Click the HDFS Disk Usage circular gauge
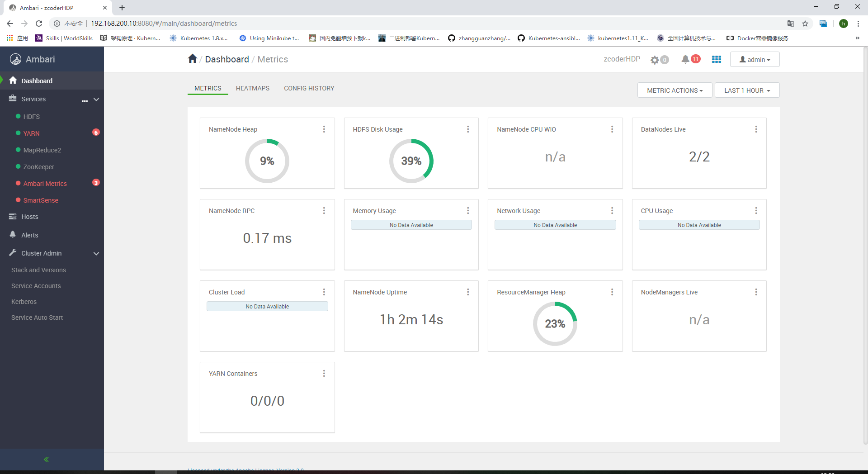Viewport: 868px width, 474px height. click(x=411, y=161)
